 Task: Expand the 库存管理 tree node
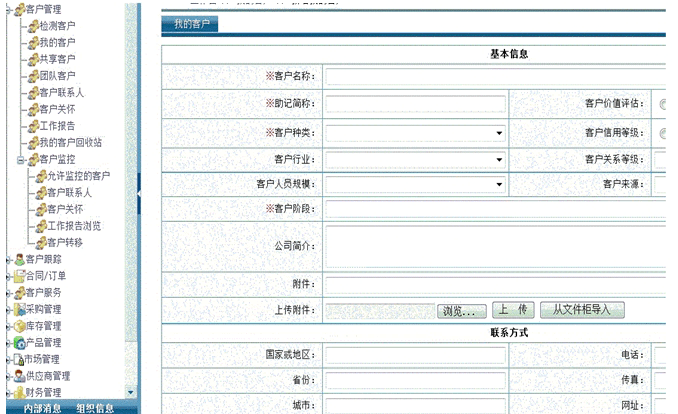point(8,327)
